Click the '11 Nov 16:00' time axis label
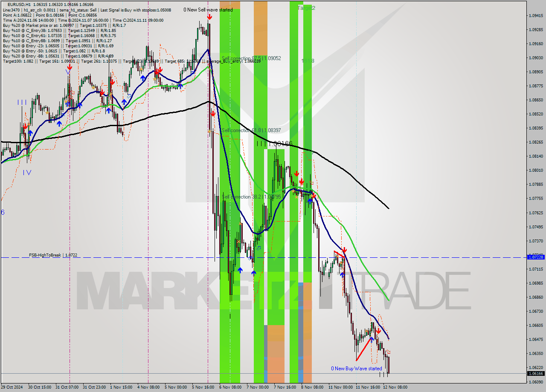546x392 pixels. [x=368, y=387]
